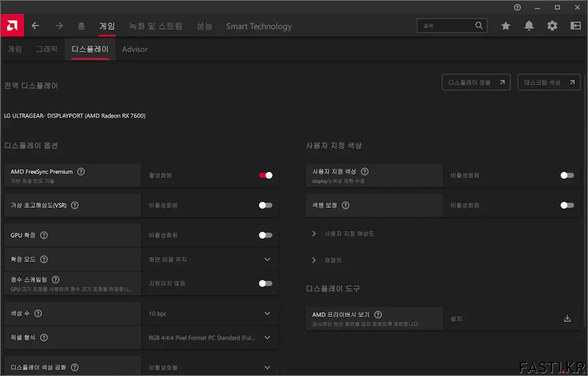Image resolution: width=588 pixels, height=376 pixels.
Task: Show help for 색맹 보정
Action: click(x=345, y=205)
